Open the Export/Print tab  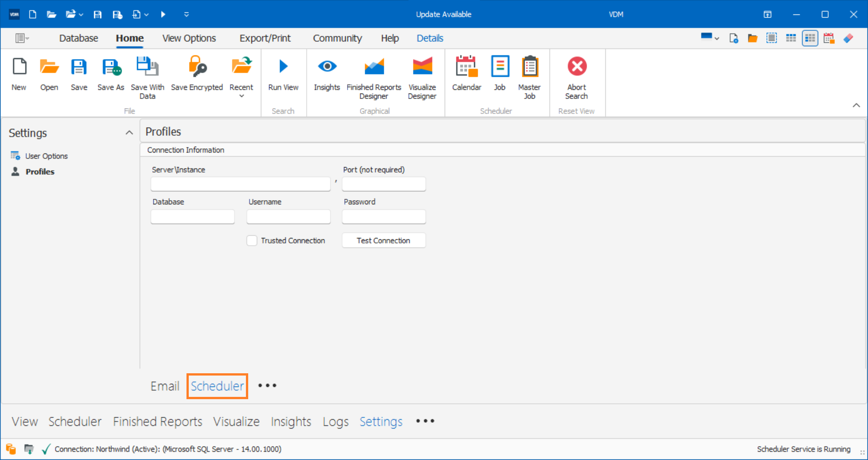pyautogui.click(x=265, y=38)
